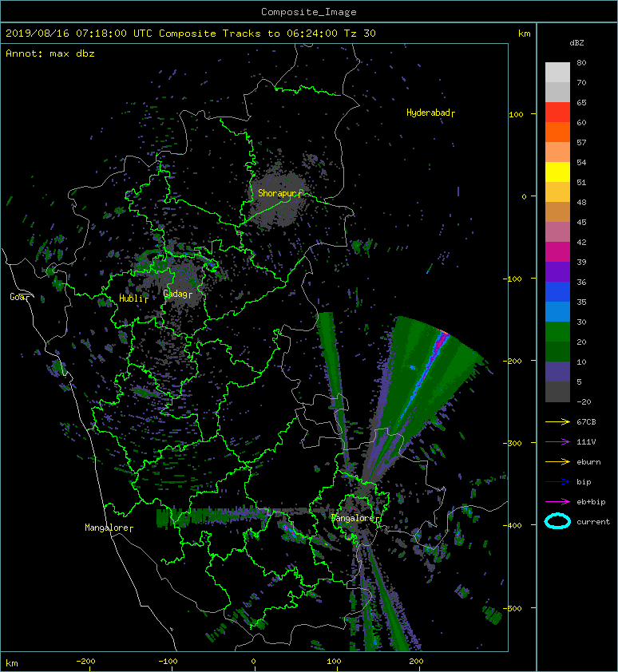
Task: Click the 111V legend label
Action: (x=586, y=442)
